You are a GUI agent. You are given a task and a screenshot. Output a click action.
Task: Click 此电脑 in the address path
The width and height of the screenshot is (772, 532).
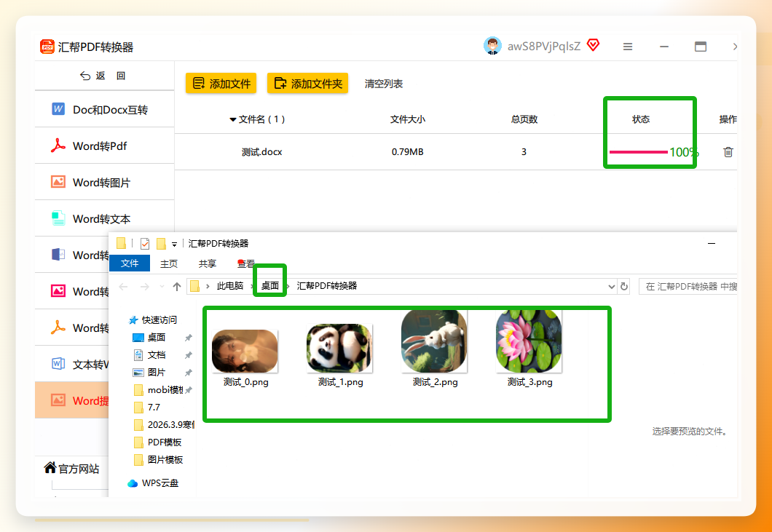pos(230,286)
